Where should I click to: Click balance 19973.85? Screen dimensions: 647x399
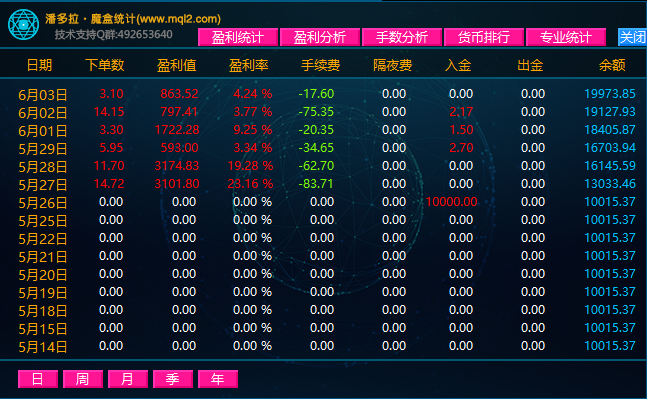coord(610,94)
